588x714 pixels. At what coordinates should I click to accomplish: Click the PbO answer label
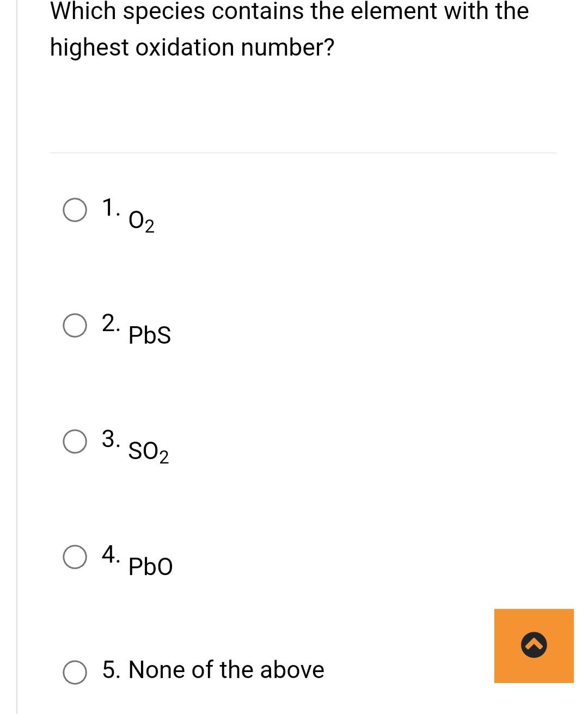150,566
